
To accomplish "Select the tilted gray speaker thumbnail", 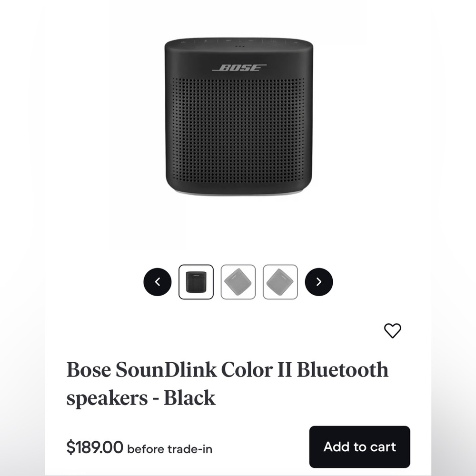I will pyautogui.click(x=280, y=282).
